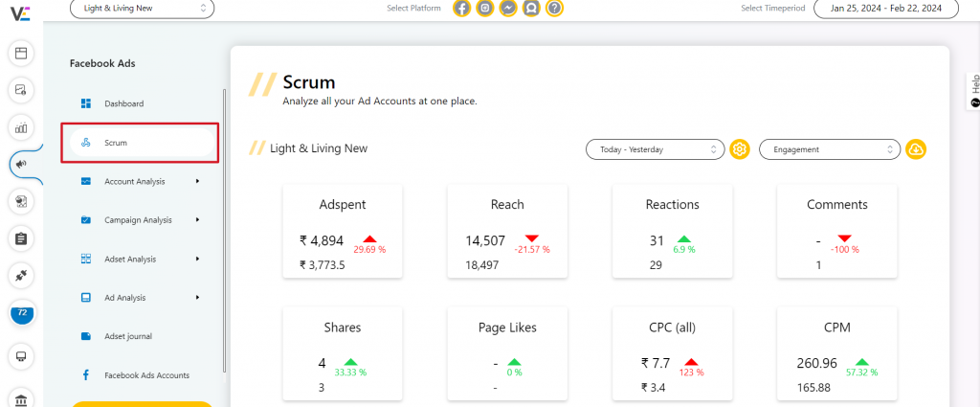The height and width of the screenshot is (407, 980).
Task: Click the yellow cloud download icon
Action: tap(916, 149)
